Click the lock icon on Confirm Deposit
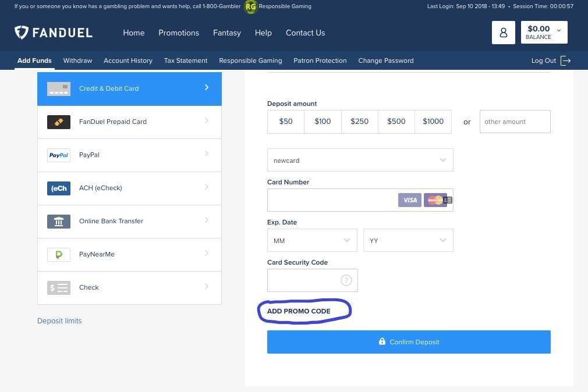588x392 pixels. point(382,341)
